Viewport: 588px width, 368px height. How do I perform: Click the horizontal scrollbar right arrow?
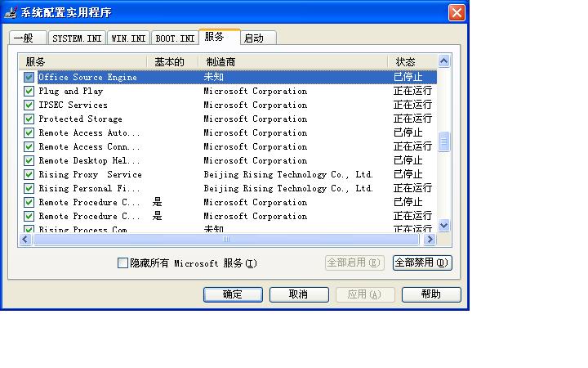(x=430, y=239)
